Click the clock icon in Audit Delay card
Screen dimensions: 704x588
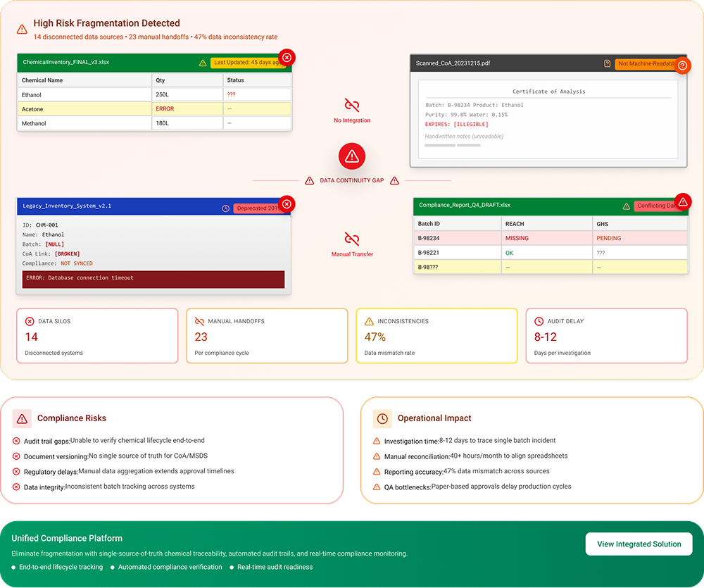(539, 321)
